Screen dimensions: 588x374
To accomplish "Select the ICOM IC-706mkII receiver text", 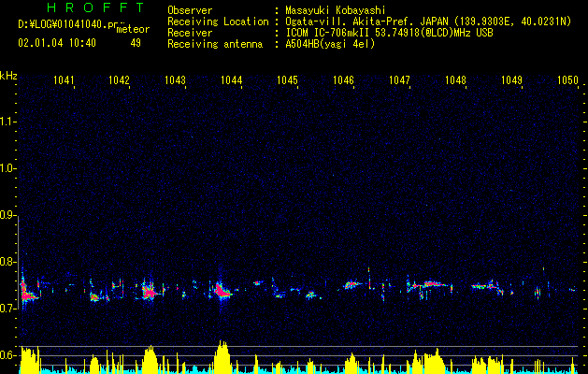I will tap(389, 33).
